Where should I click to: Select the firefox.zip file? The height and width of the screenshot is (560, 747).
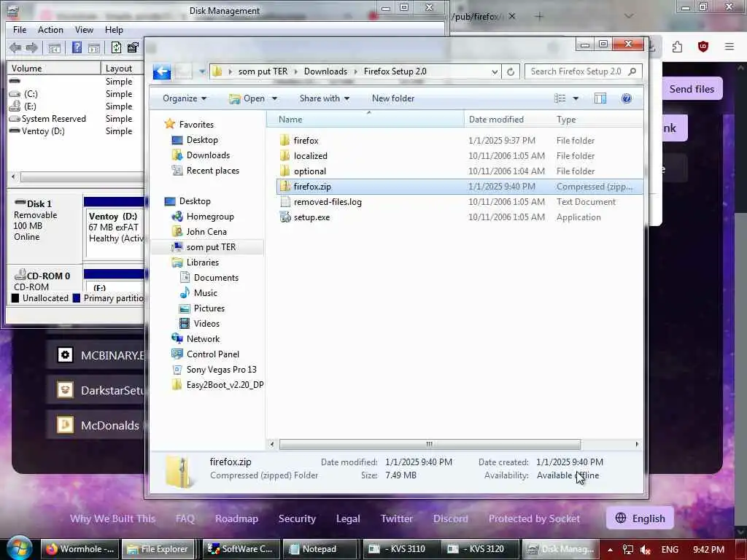[460, 187]
